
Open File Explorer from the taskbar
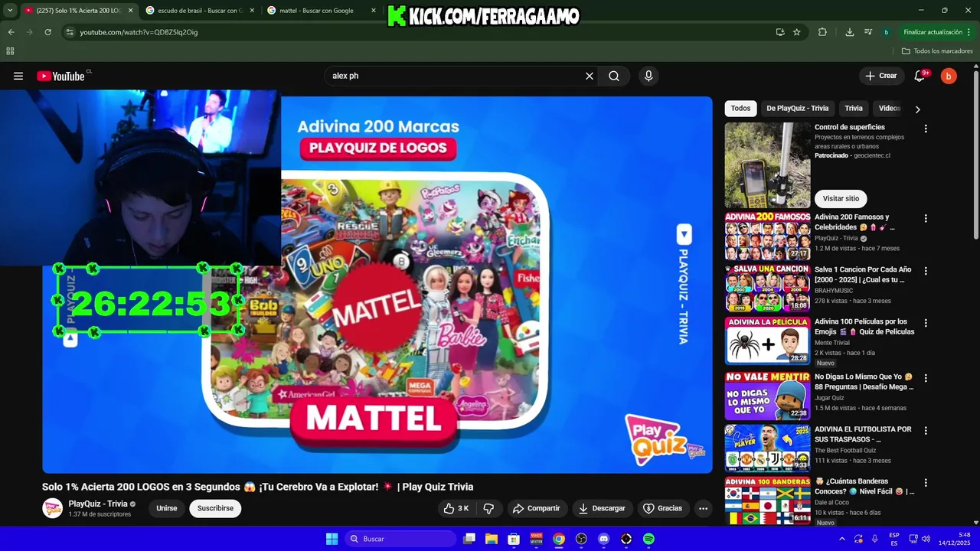492,539
